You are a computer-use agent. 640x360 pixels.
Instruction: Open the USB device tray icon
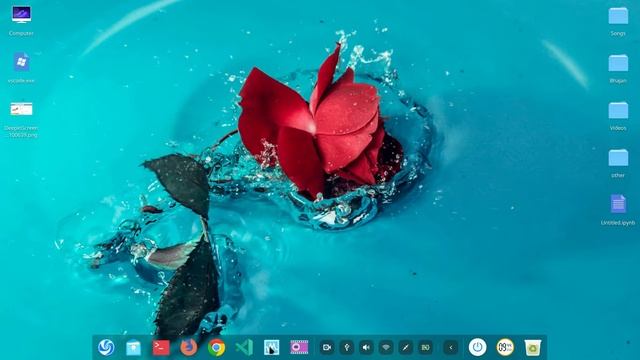[347, 347]
